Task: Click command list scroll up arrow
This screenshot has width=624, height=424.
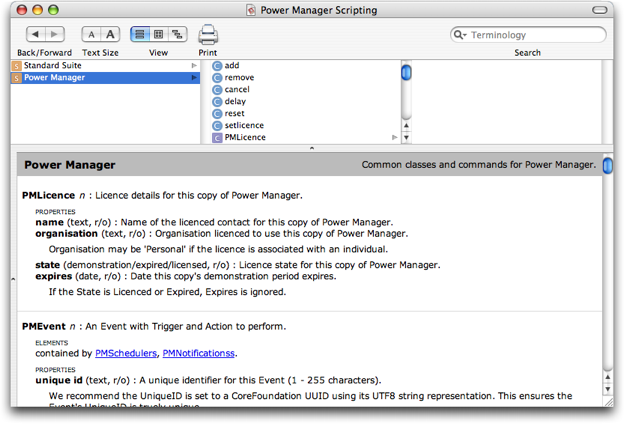Action: click(x=406, y=125)
